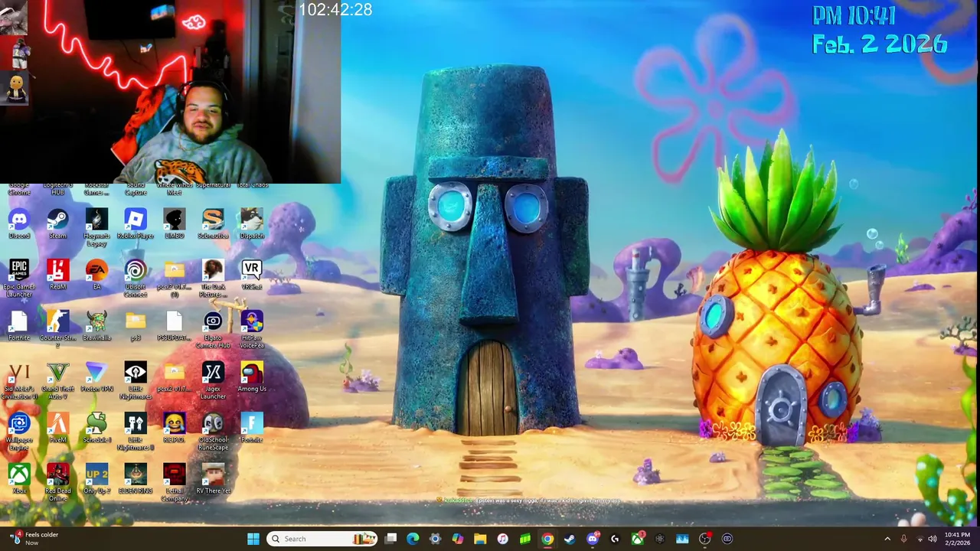Select the Brawlhalla desktop shortcut
Image resolution: width=980 pixels, height=551 pixels.
96,327
